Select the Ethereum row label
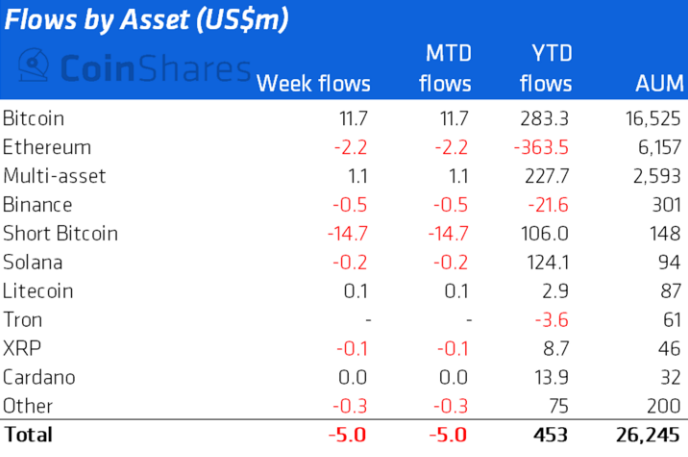This screenshot has height=457, width=688. [x=46, y=147]
